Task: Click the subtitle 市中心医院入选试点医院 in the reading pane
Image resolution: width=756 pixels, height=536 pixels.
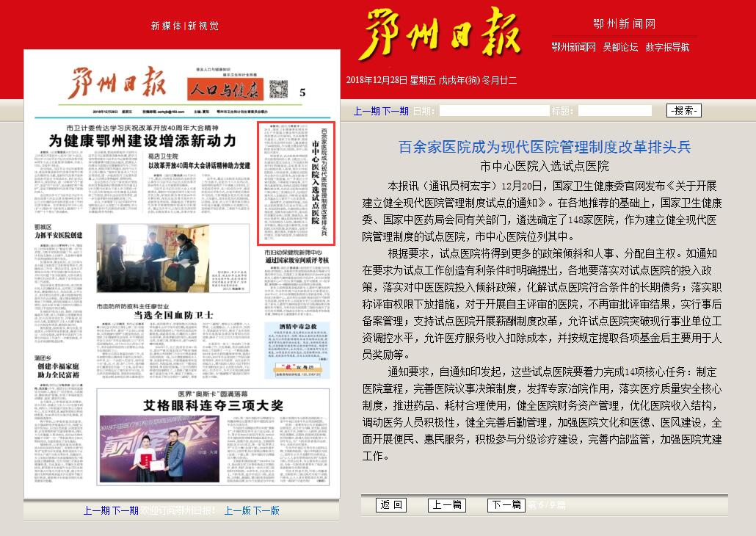Action: pyautogui.click(x=545, y=167)
